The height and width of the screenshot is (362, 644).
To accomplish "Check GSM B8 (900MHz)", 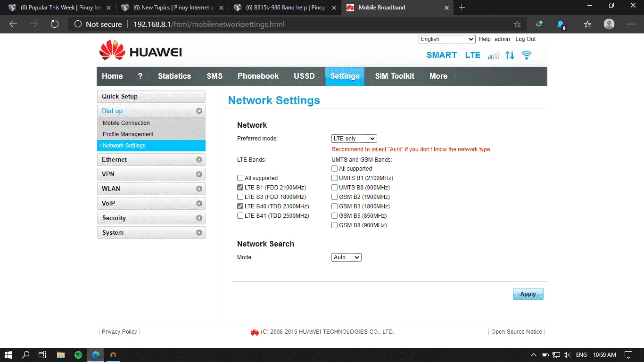I will coord(335,225).
